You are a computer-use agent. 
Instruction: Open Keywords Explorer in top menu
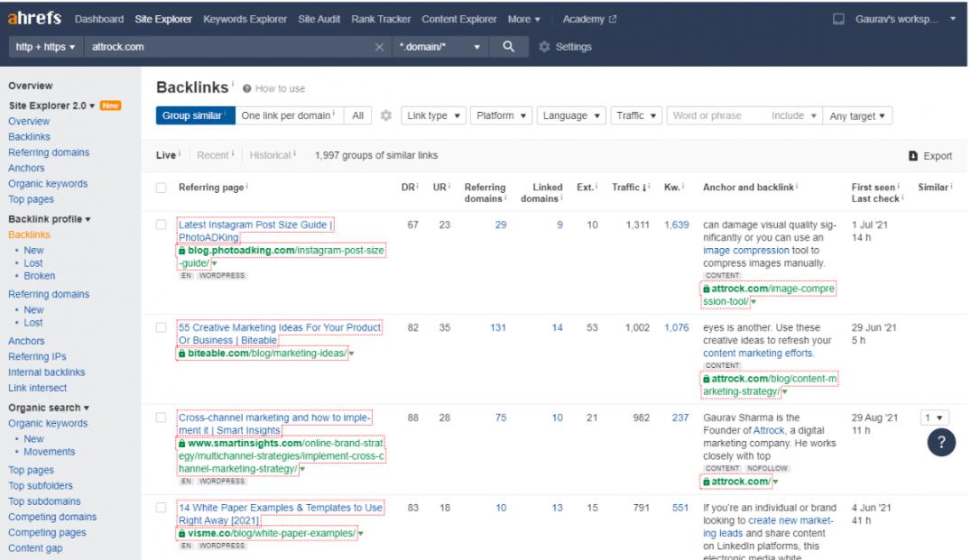(x=245, y=19)
